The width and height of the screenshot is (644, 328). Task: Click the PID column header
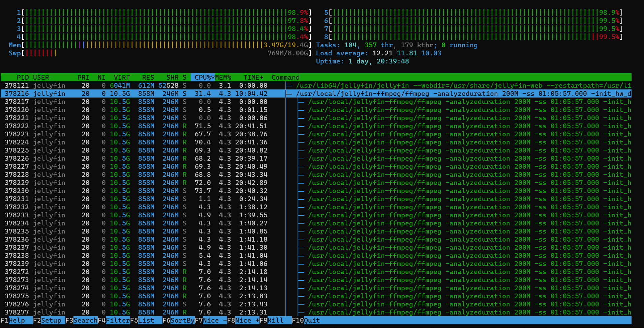pyautogui.click(x=23, y=77)
